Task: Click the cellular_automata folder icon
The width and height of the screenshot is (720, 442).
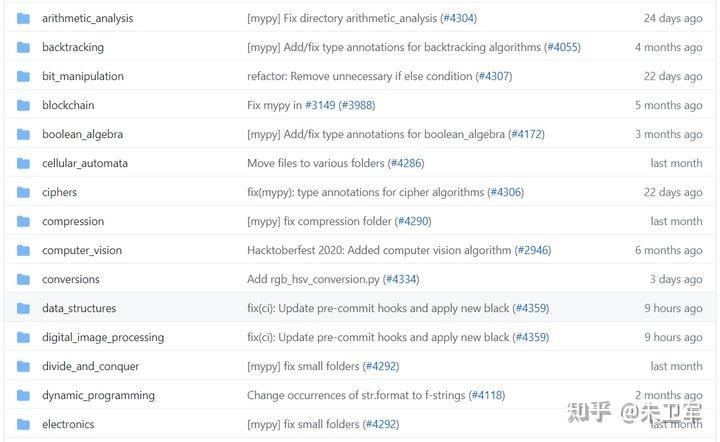Action: pyautogui.click(x=23, y=163)
